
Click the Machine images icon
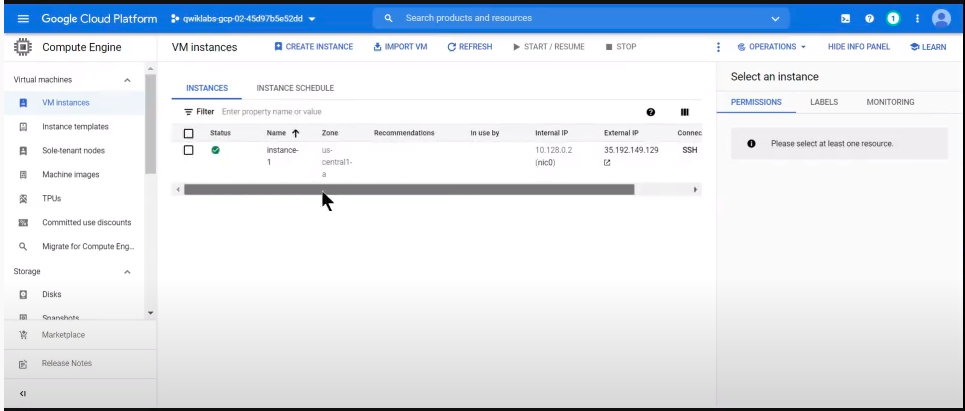coord(23,175)
